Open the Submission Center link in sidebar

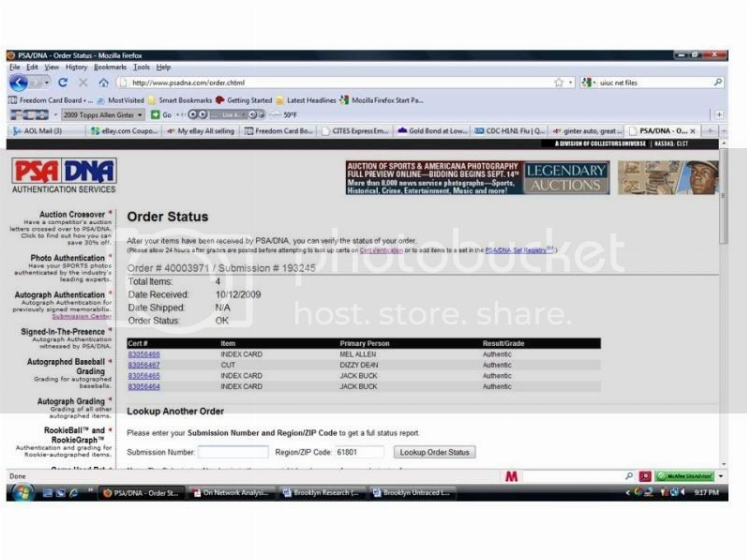(81, 317)
